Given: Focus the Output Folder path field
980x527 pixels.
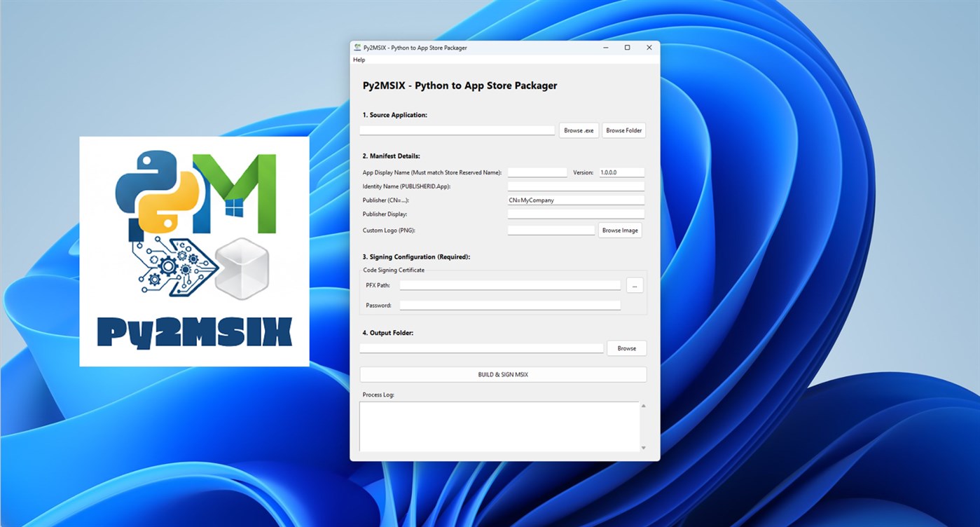Looking at the screenshot, I should pyautogui.click(x=481, y=348).
